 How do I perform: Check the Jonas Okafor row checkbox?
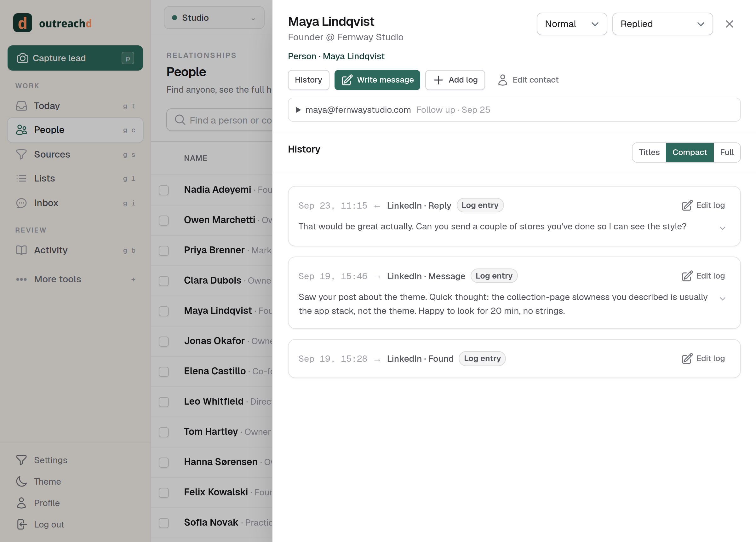(164, 342)
